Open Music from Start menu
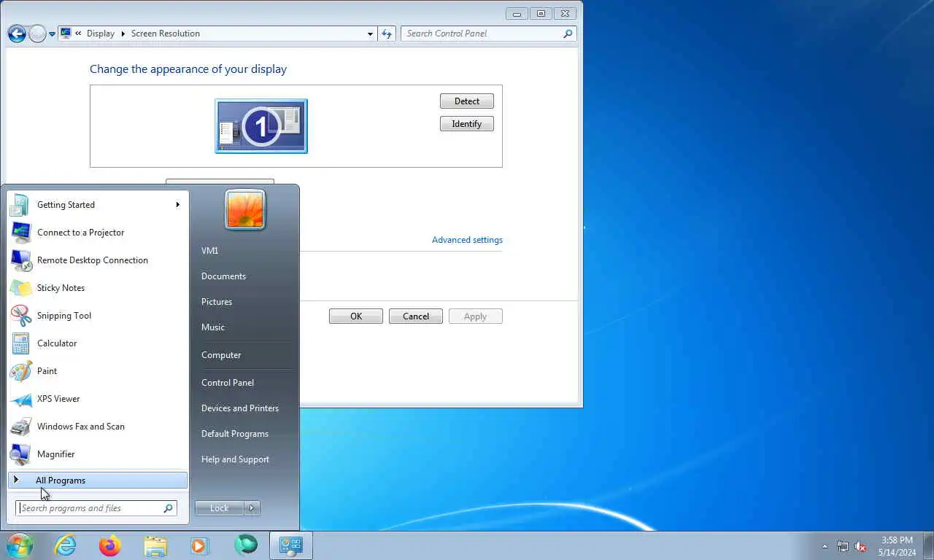Screen dimensions: 934x560 point(213,327)
